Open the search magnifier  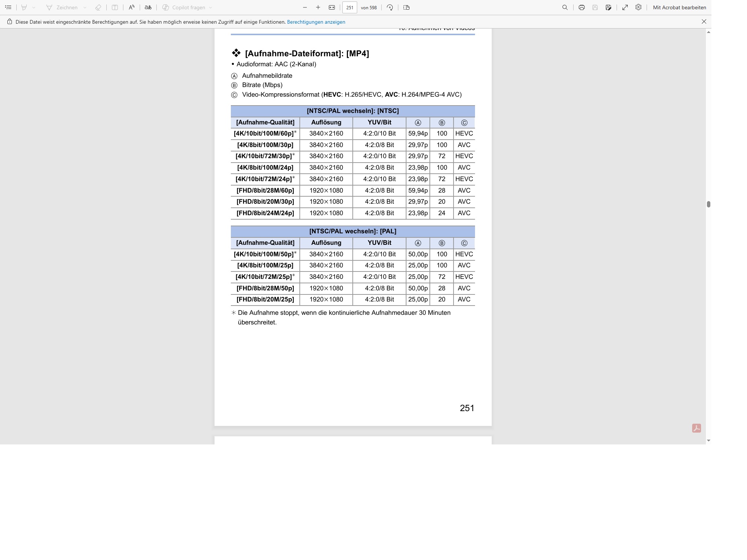pos(565,7)
